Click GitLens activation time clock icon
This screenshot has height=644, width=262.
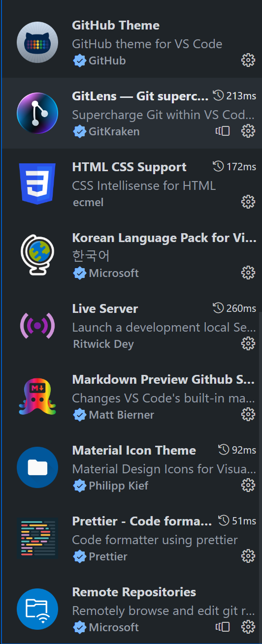218,96
